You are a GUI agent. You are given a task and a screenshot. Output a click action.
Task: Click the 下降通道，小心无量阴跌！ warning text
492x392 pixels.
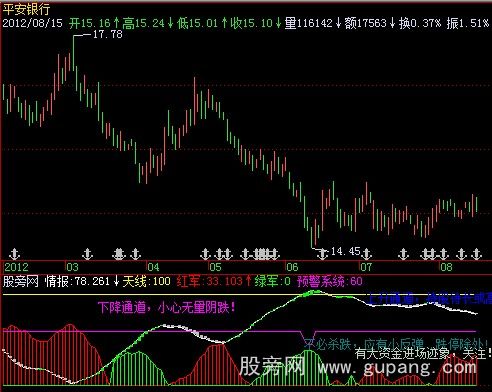(167, 307)
